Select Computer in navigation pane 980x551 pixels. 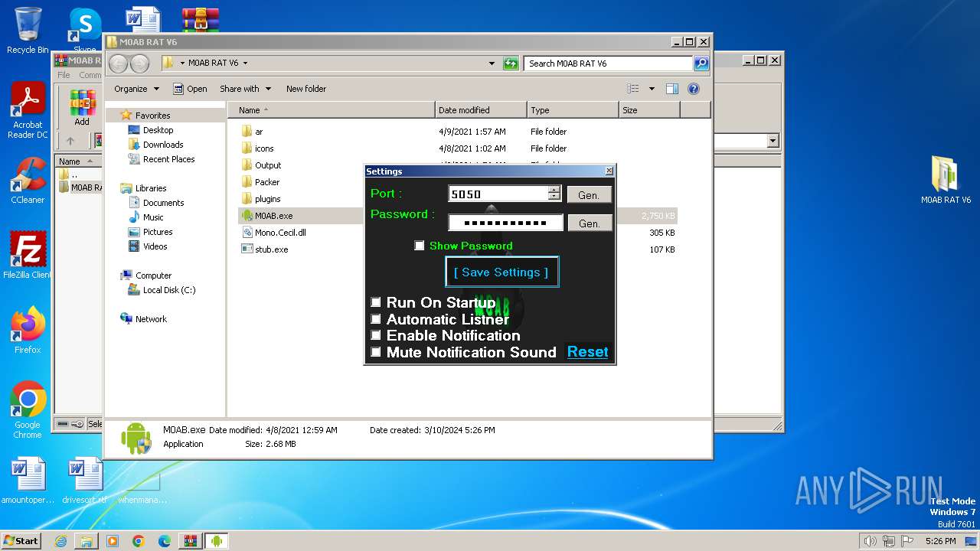pyautogui.click(x=153, y=275)
